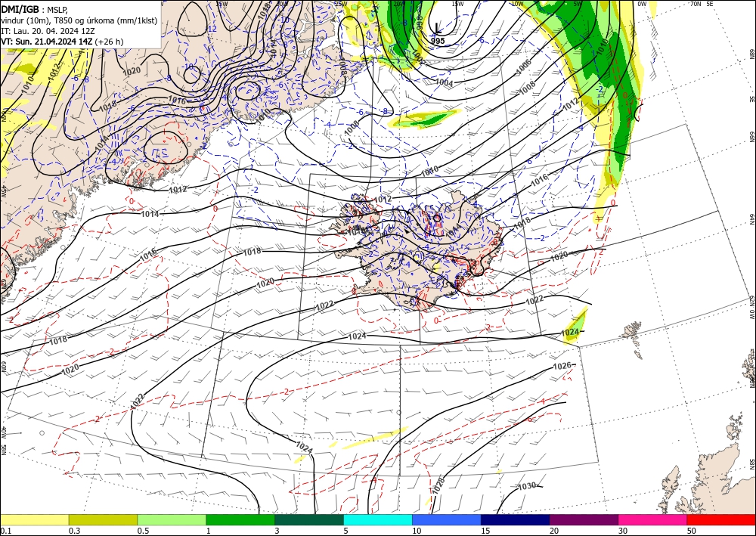Pick the light green 0.5–1 mm legend swatch
This screenshot has height=536, width=756.
[x=172, y=519]
